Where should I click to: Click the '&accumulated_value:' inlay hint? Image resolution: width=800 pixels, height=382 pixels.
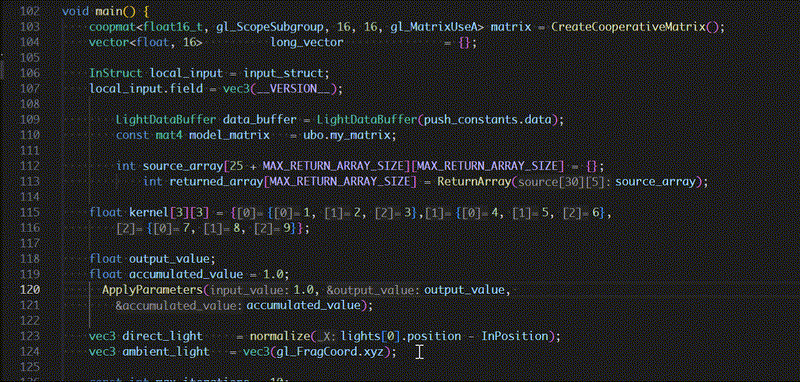point(179,305)
